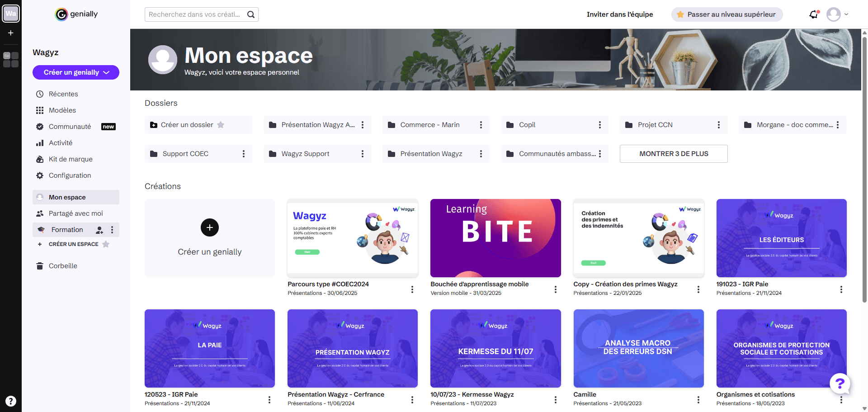Open the user profile avatar
868x412 pixels.
[x=834, y=14]
